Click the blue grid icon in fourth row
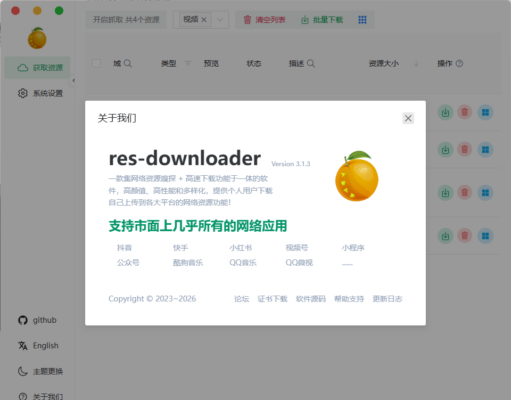 (485, 236)
